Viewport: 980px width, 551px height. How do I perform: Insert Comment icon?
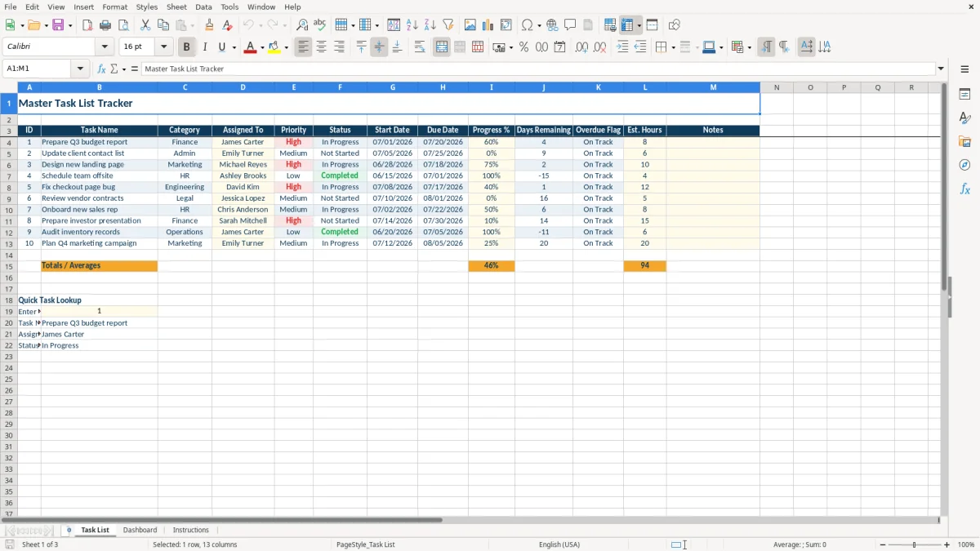pos(570,25)
